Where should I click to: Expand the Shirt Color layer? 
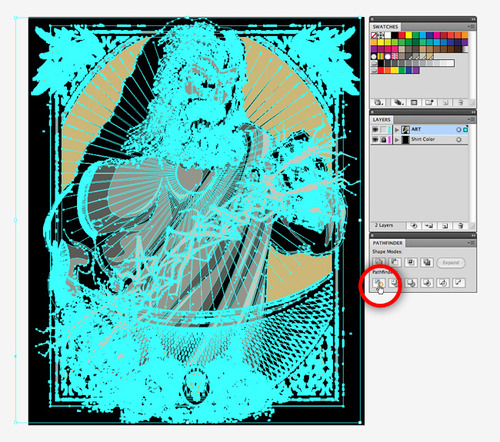397,140
